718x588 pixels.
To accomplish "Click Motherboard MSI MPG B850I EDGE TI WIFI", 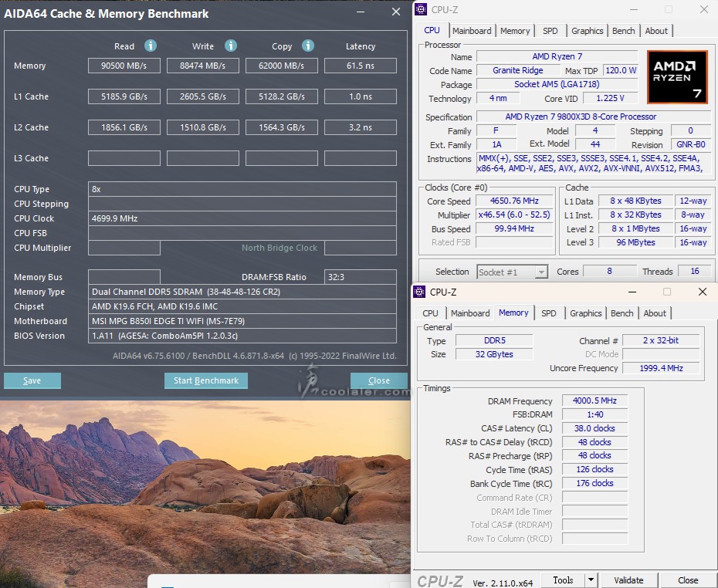I will point(242,321).
